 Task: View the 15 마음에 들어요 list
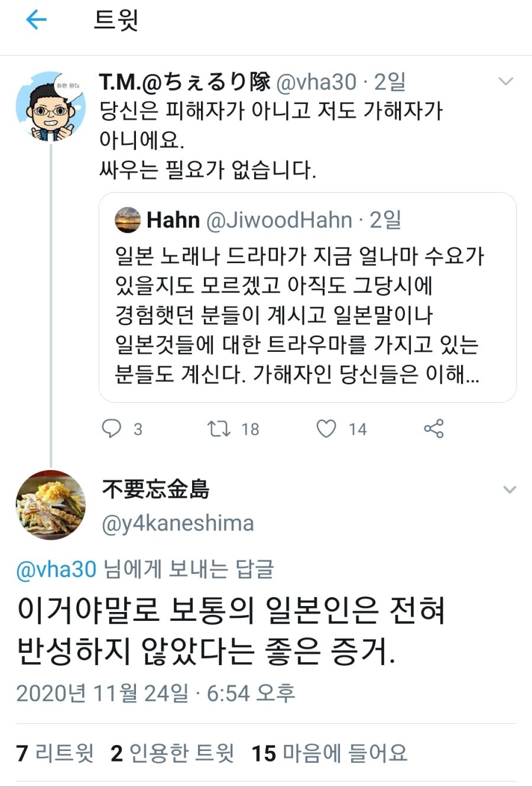click(329, 753)
